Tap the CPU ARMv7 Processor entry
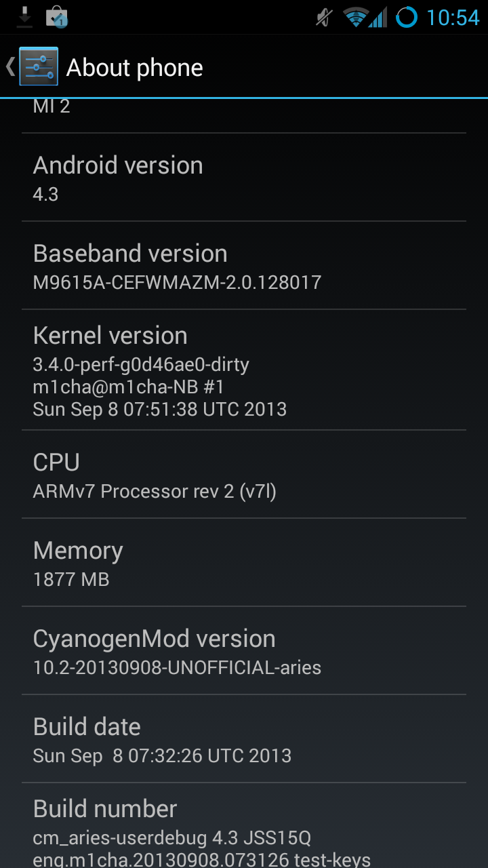Screen dimensions: 488x868 pyautogui.click(x=244, y=475)
